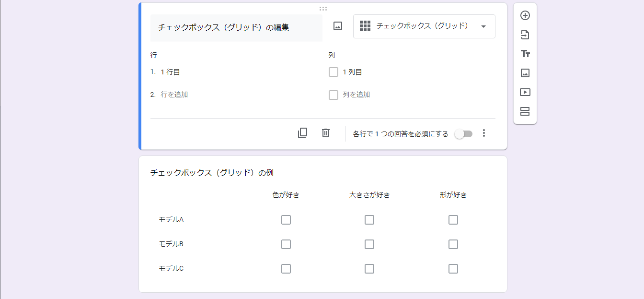The width and height of the screenshot is (644, 299).
Task: Click the add video icon
Action: 525,92
